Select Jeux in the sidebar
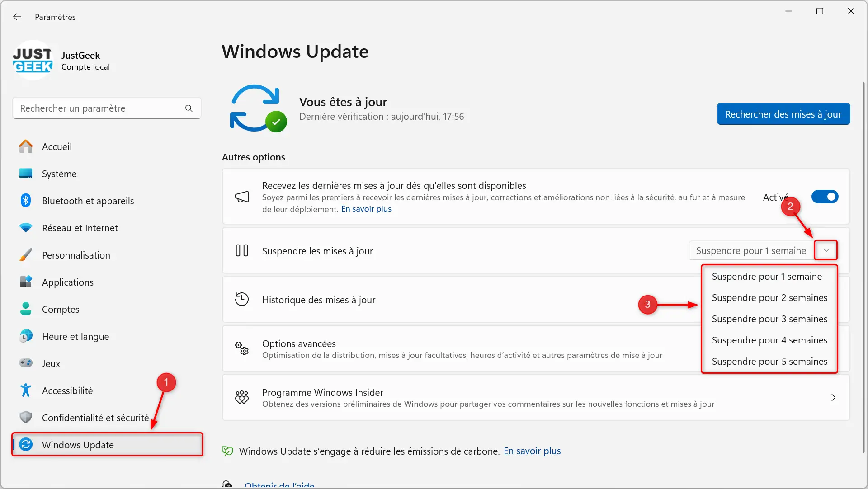This screenshot has height=489, width=868. click(107, 363)
